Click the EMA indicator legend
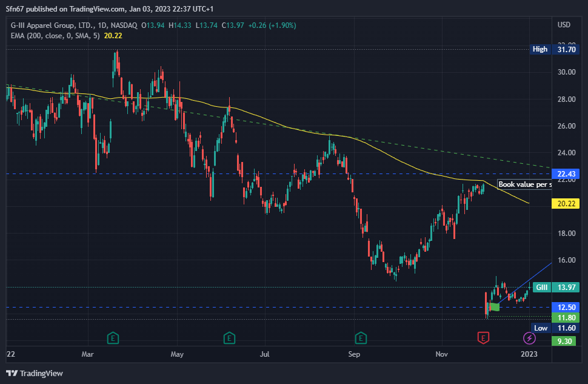The height and width of the screenshot is (384, 588). click(x=66, y=36)
